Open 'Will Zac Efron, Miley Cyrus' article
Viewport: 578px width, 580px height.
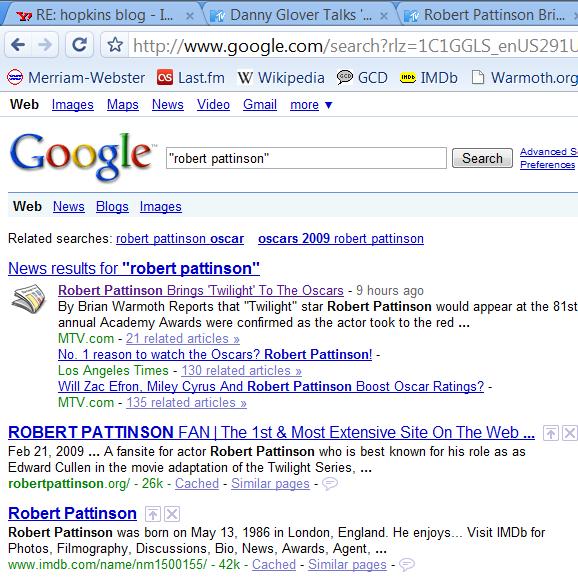[x=271, y=386]
